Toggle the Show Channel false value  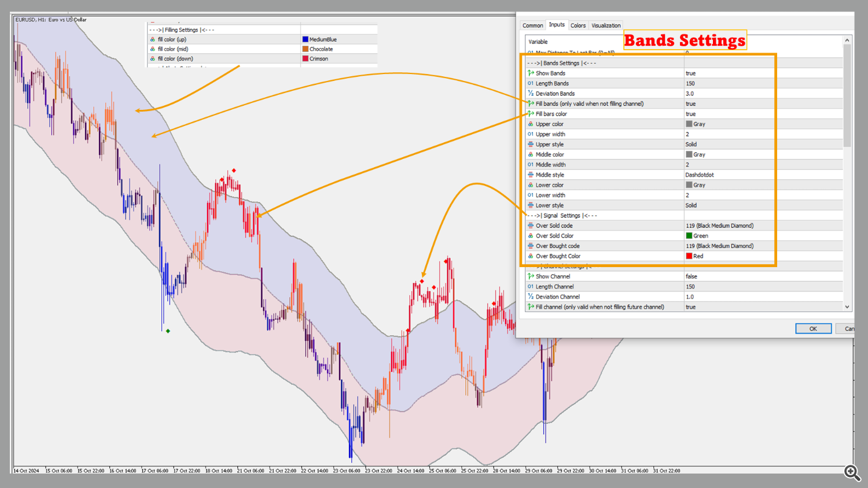click(x=691, y=276)
